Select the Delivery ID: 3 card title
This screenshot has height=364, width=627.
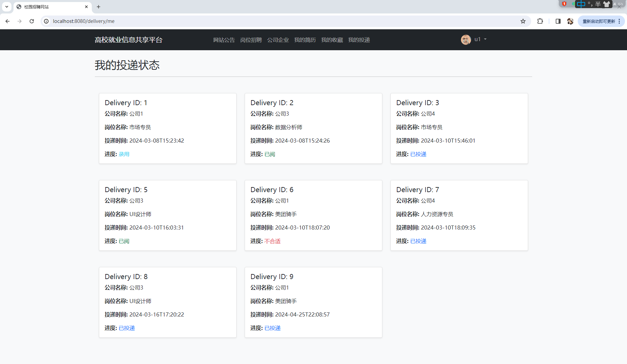pos(418,103)
